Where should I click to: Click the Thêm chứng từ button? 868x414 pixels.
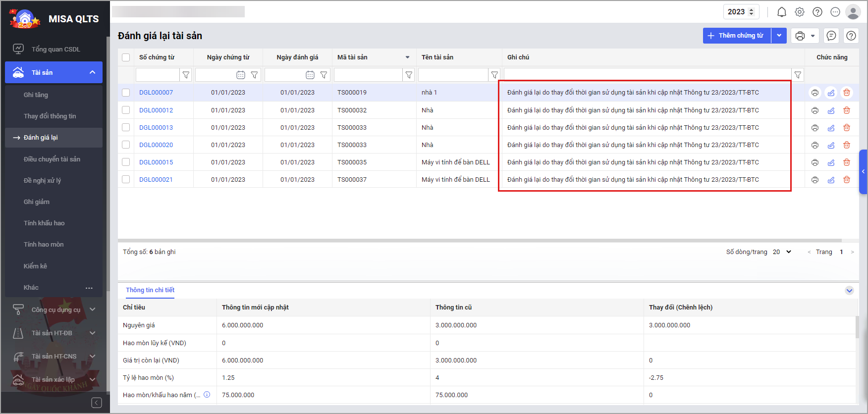[x=736, y=36]
